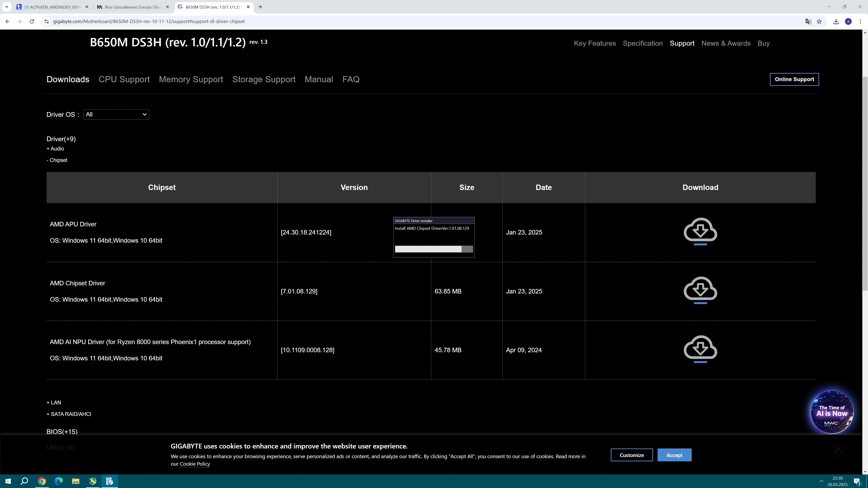Screen dimensions: 868x488
Task: Open the FAQ tab
Action: pos(351,80)
